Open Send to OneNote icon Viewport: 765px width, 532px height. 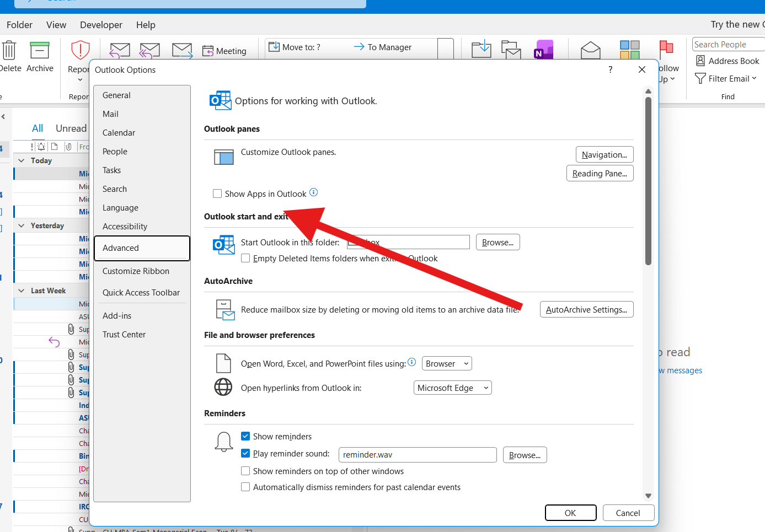[x=543, y=49]
